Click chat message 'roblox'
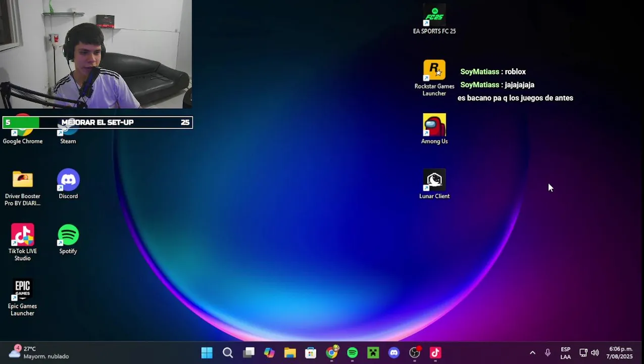 (515, 72)
